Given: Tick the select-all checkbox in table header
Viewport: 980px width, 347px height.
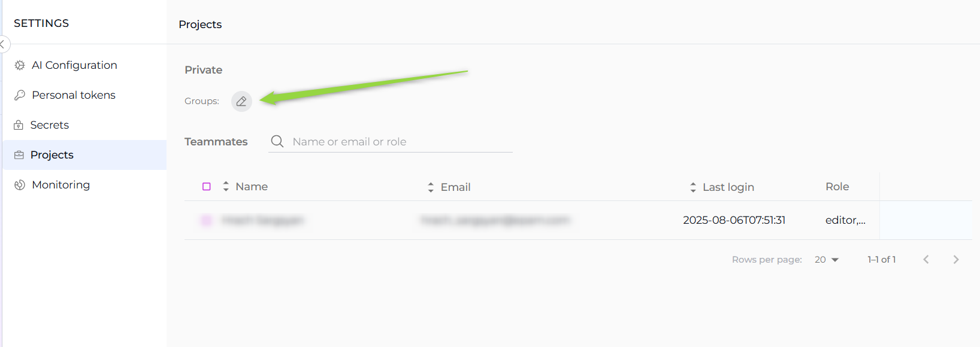Looking at the screenshot, I should click(207, 187).
